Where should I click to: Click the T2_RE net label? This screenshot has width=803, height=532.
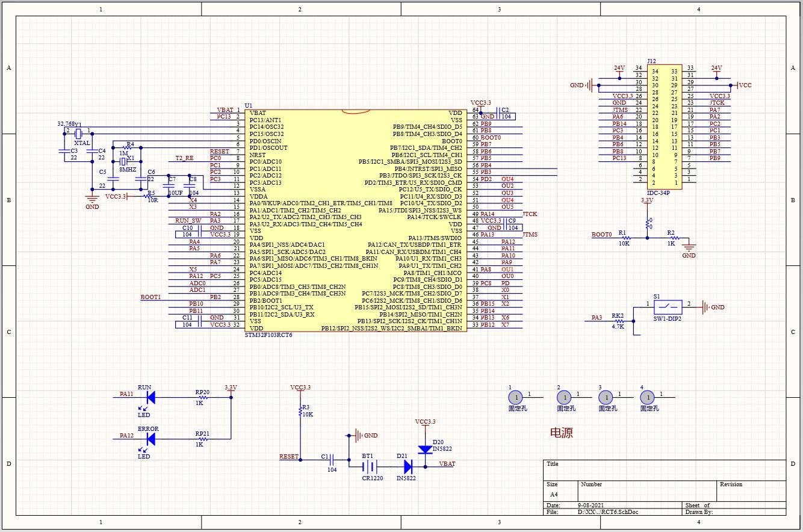(x=184, y=158)
